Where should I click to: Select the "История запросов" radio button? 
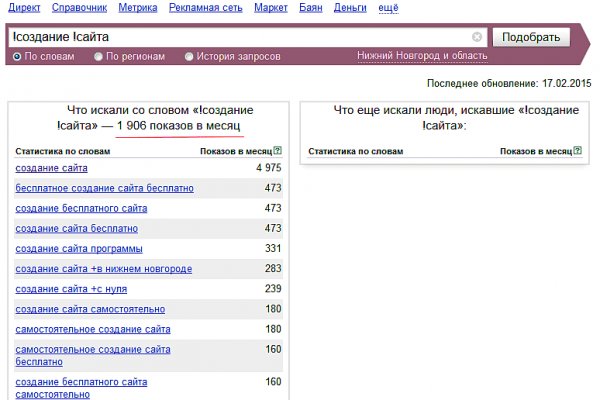pyautogui.click(x=190, y=57)
